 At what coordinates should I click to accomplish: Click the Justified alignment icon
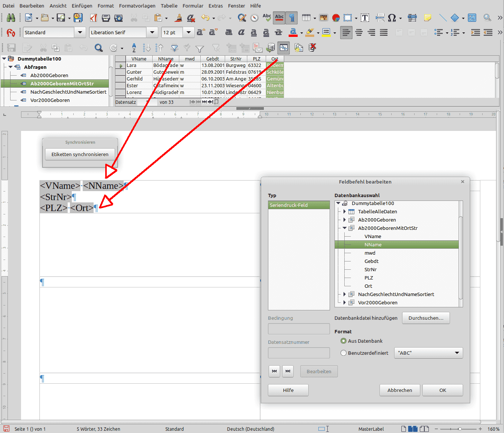point(384,32)
